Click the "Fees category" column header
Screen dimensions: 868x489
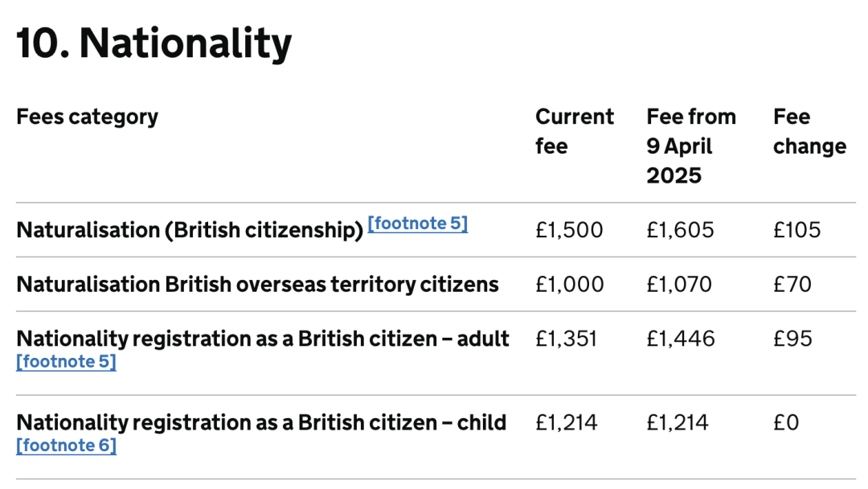[x=87, y=117]
